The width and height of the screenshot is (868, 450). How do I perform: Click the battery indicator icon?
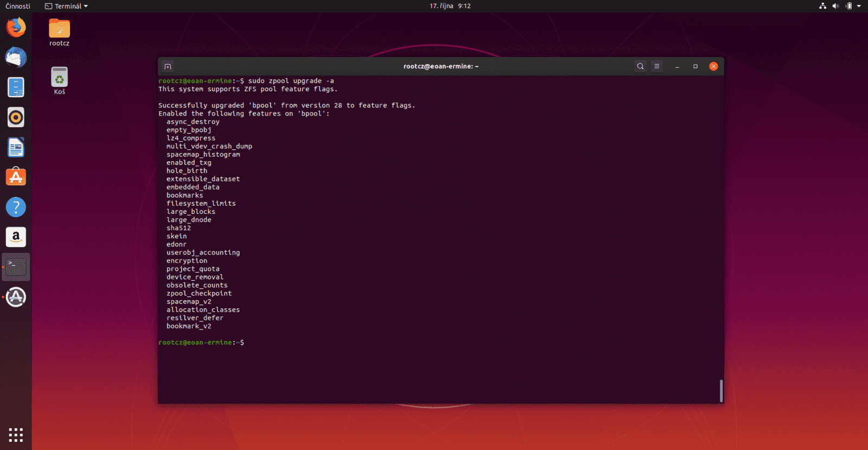(849, 6)
